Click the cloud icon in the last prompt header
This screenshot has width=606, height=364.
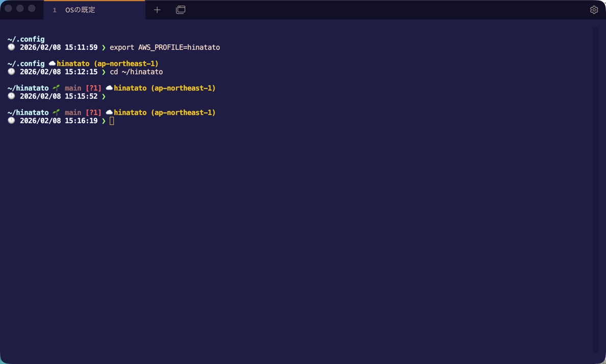(x=109, y=113)
